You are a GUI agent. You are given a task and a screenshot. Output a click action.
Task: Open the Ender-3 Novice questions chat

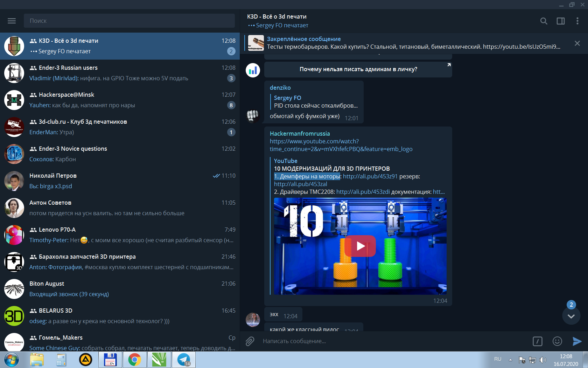[120, 154]
